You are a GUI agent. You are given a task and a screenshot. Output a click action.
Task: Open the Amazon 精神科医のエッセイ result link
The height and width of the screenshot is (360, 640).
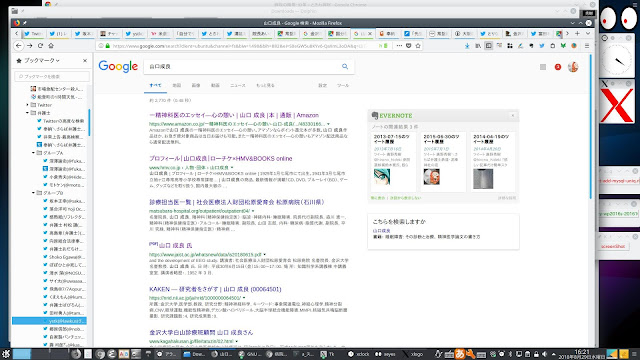234,116
